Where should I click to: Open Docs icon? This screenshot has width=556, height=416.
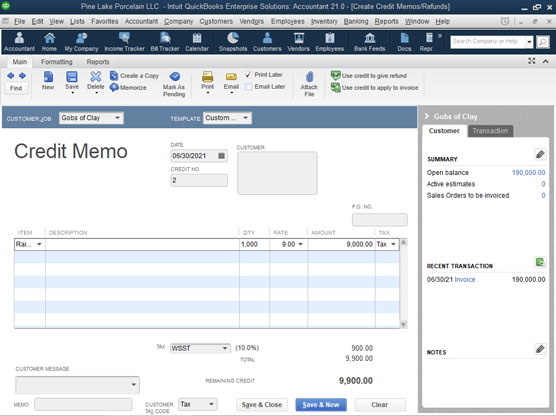[x=404, y=41]
